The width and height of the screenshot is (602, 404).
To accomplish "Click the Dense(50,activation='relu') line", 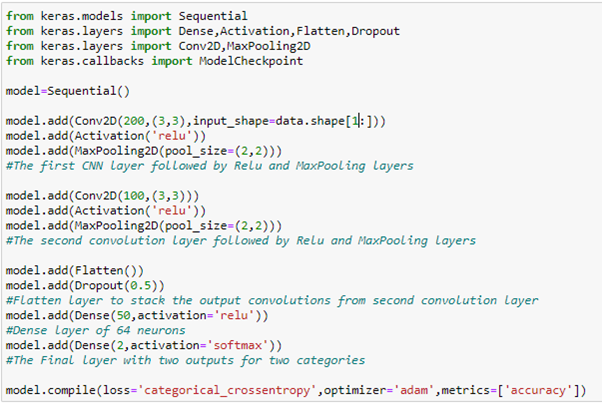I will (x=137, y=316).
